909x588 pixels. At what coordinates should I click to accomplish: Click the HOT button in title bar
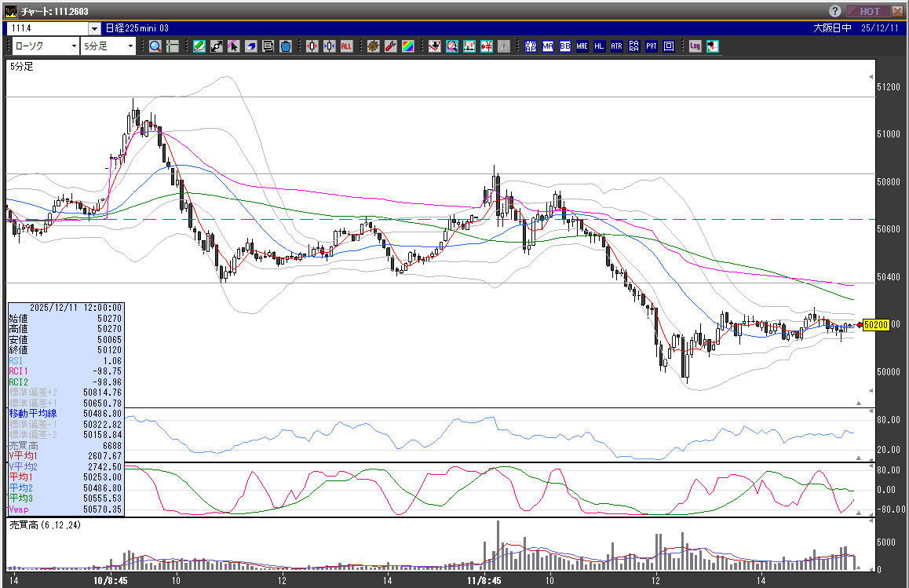click(869, 11)
